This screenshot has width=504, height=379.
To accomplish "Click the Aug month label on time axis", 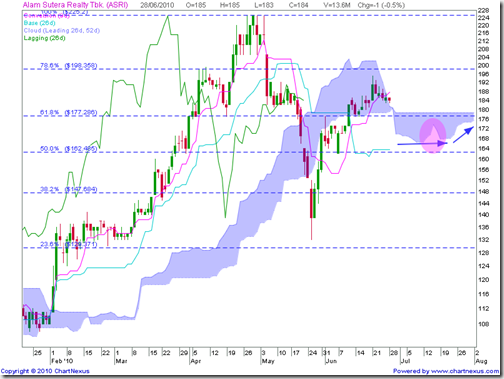I will coord(481,361).
